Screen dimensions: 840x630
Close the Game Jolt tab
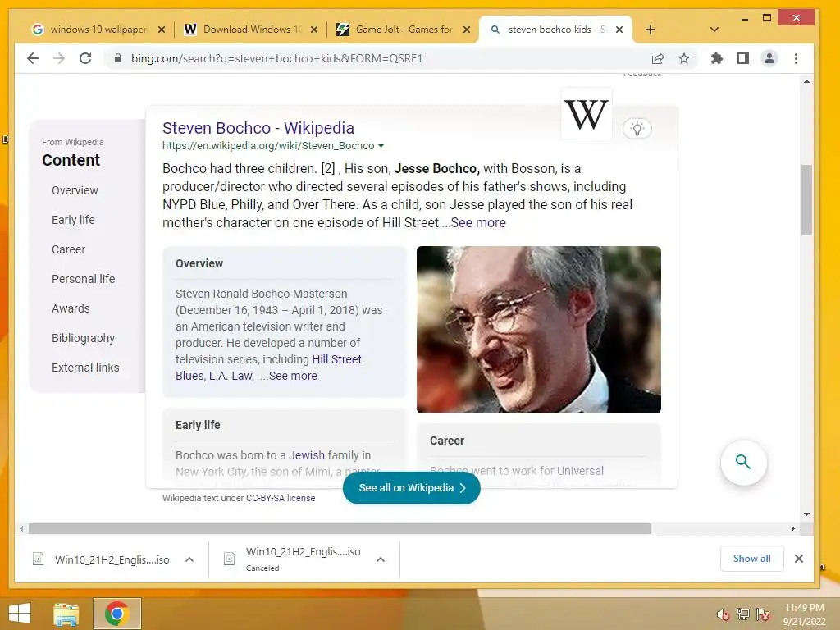(x=467, y=30)
